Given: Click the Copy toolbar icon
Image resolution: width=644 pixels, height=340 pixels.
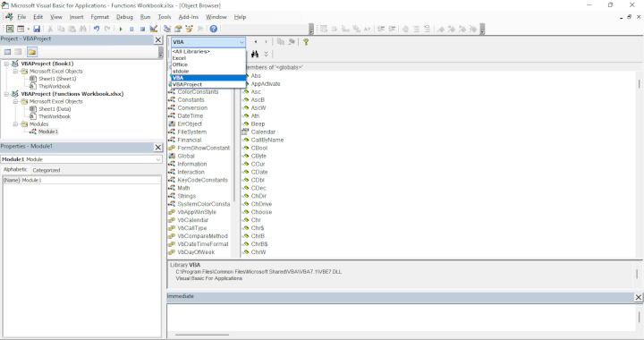Looking at the screenshot, I should coord(61,29).
